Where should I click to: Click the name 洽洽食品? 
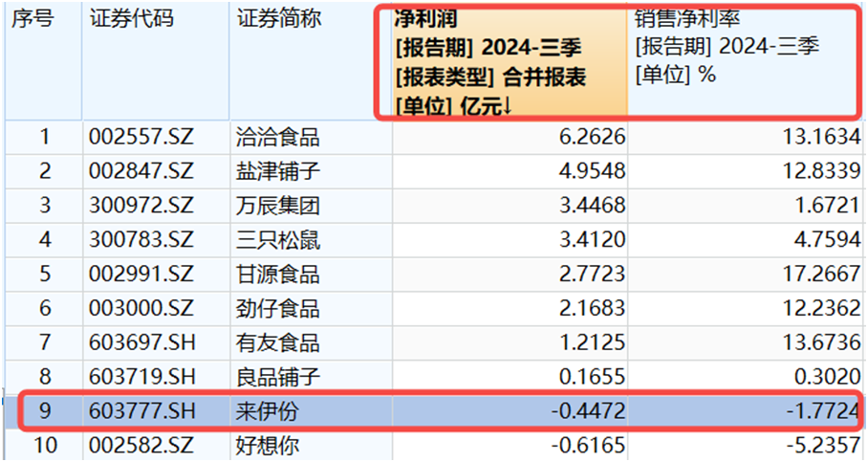coord(278,138)
